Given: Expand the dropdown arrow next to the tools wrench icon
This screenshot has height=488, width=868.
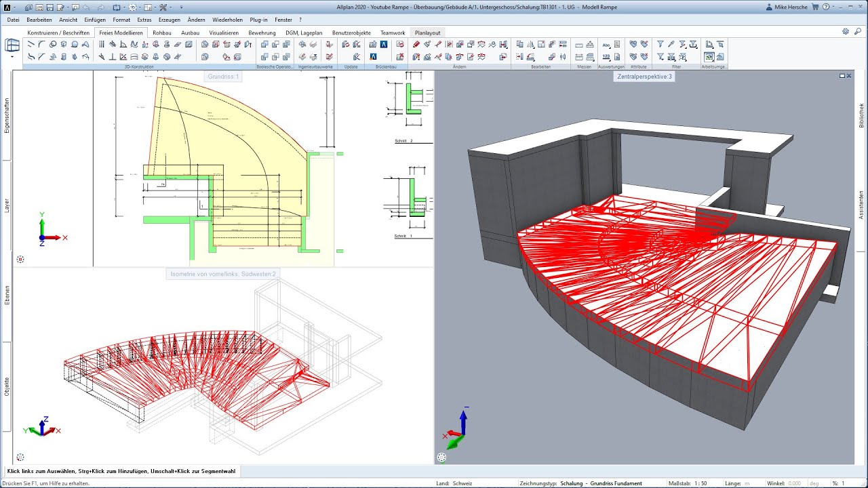Looking at the screenshot, I should coord(171,8).
